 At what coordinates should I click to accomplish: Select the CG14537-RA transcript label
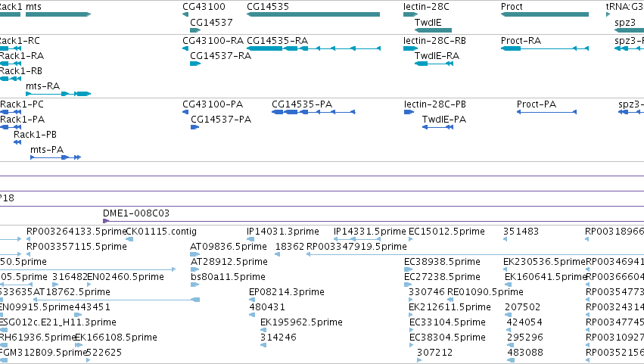point(220,56)
